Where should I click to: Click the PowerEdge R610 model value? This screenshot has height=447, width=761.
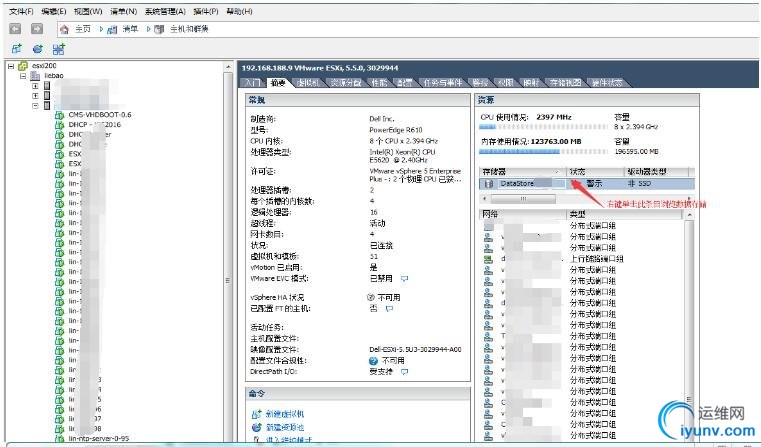[x=396, y=130]
